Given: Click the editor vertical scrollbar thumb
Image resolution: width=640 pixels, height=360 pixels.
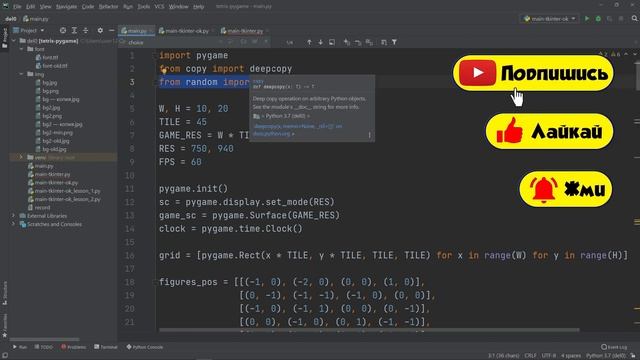Looking at the screenshot, I should pyautogui.click(x=637, y=77).
